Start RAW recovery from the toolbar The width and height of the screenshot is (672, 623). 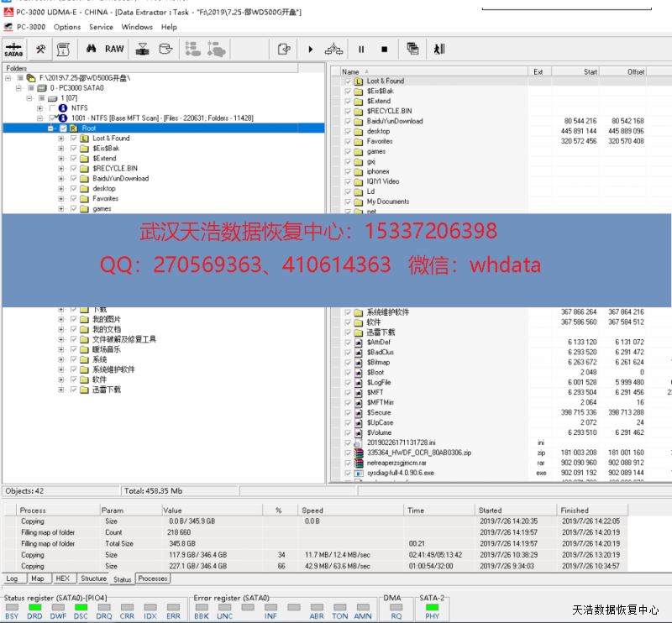(x=114, y=50)
